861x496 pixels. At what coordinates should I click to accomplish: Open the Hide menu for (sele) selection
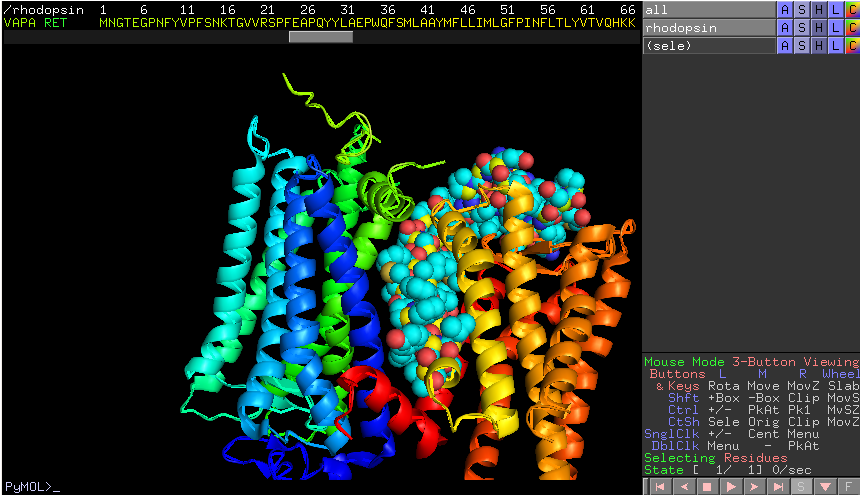coord(819,46)
